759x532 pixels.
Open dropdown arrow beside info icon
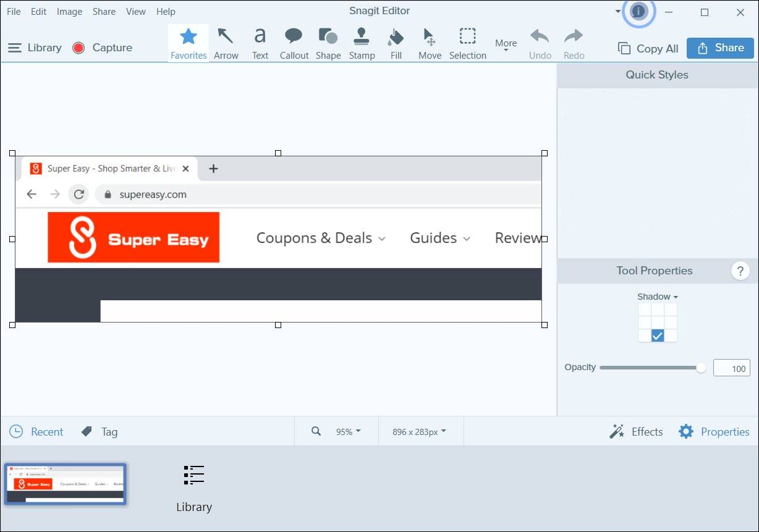click(x=618, y=11)
